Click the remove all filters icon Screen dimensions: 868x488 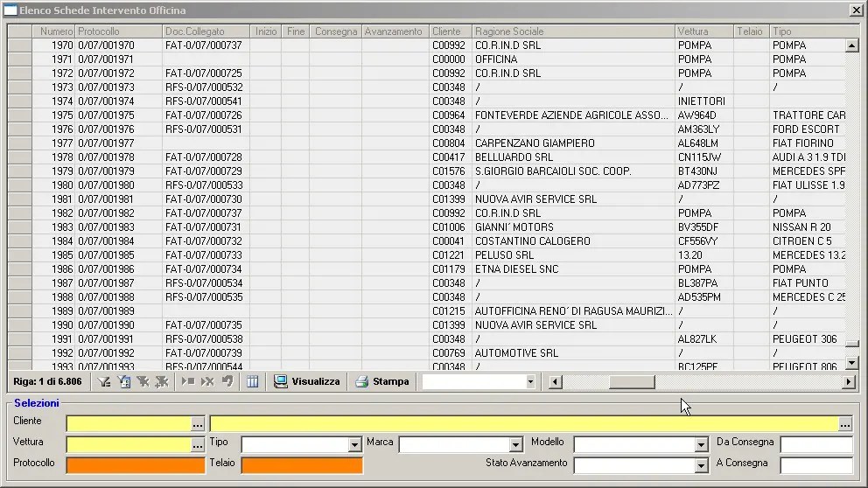pos(162,382)
